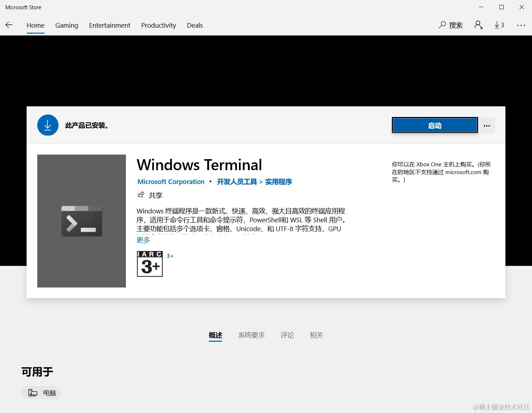This screenshot has width=532, height=413.
Task: Open the Deals tab
Action: pyautogui.click(x=195, y=25)
